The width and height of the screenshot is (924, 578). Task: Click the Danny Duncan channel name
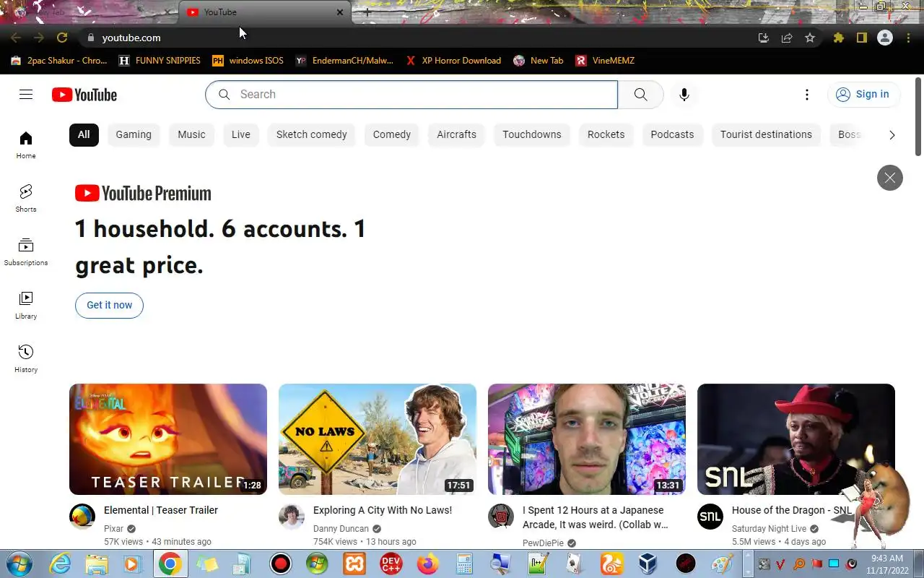341,529
